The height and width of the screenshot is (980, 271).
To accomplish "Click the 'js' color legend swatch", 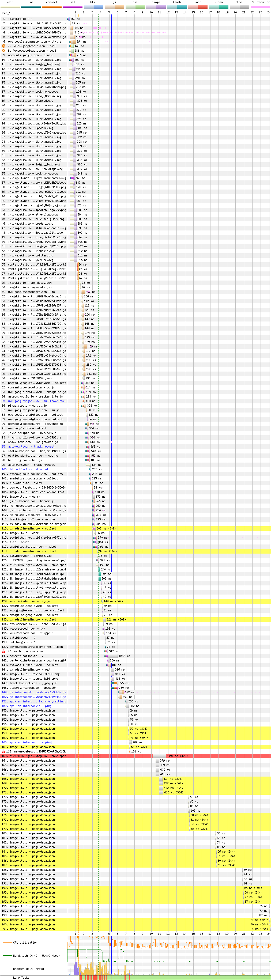I will [x=114, y=7].
